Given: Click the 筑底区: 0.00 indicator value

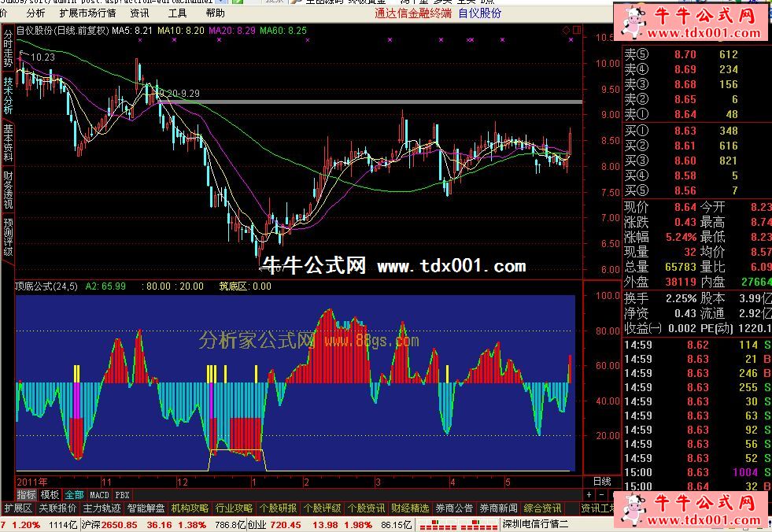Looking at the screenshot, I should (x=246, y=286).
